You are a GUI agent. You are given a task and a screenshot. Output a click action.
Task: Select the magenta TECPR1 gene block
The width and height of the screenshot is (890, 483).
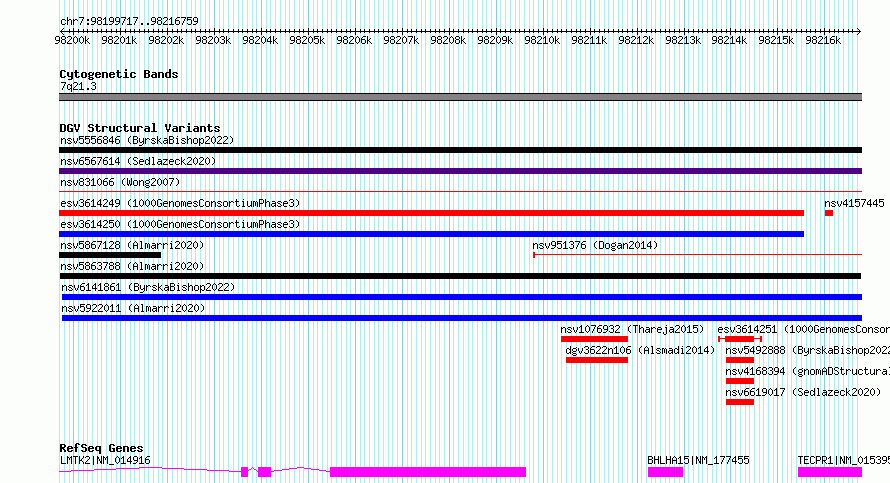830,472
